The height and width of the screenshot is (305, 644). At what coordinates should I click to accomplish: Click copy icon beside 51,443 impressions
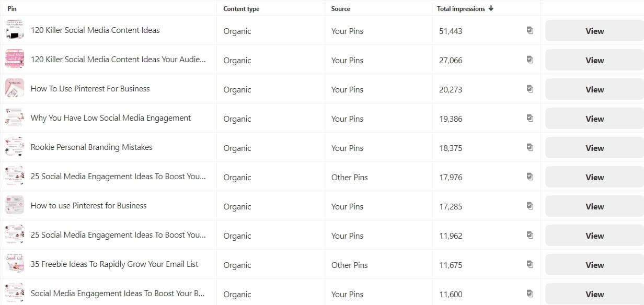tap(530, 31)
